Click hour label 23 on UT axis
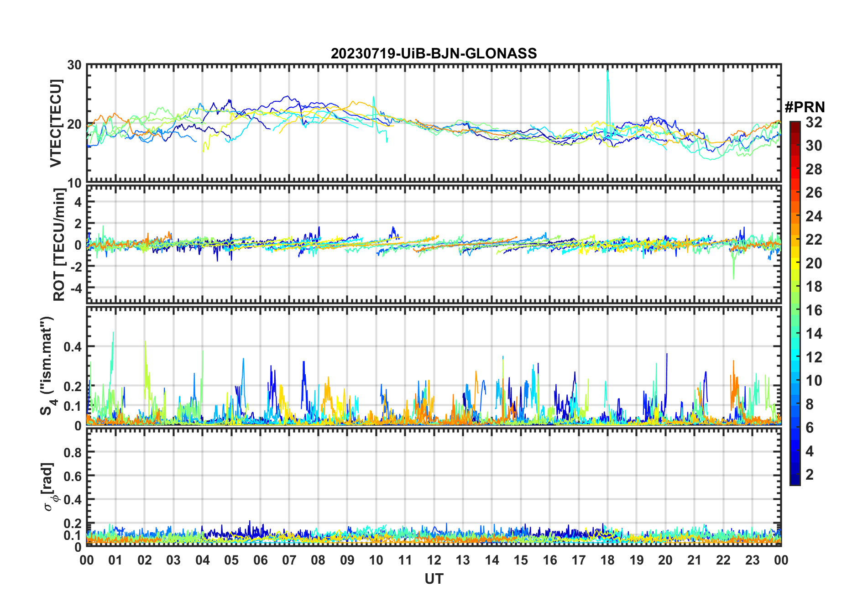 pos(752,560)
